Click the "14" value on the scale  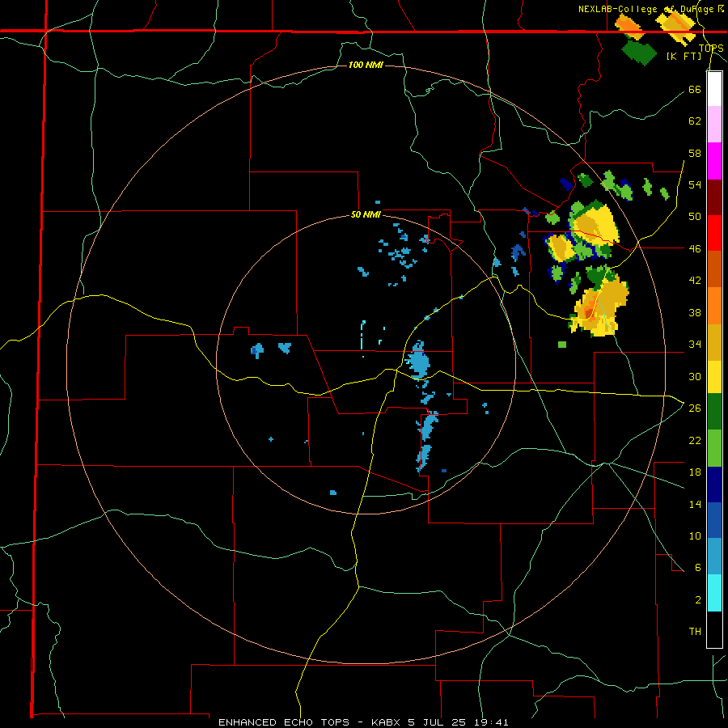coord(695,504)
